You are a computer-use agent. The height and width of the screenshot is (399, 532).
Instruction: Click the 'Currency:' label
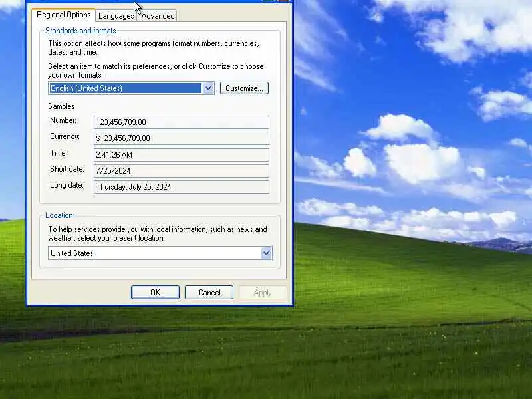[x=65, y=136]
